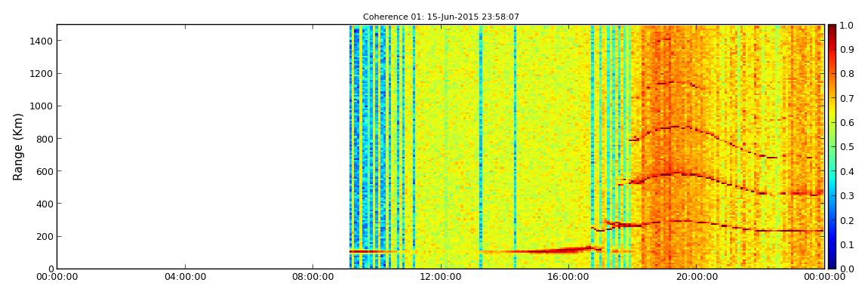Click the 20:00:00 time tick label
Screen dimensions: 868x307
(697, 277)
